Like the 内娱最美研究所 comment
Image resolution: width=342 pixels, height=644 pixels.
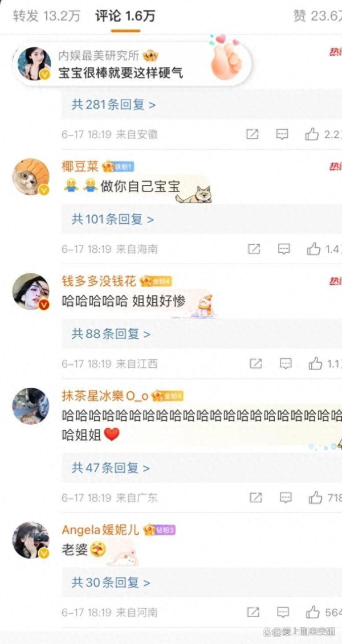[x=312, y=134]
